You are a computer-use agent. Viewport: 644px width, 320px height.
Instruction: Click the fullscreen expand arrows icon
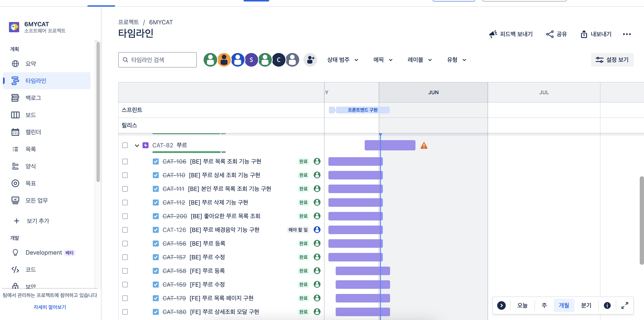625,305
